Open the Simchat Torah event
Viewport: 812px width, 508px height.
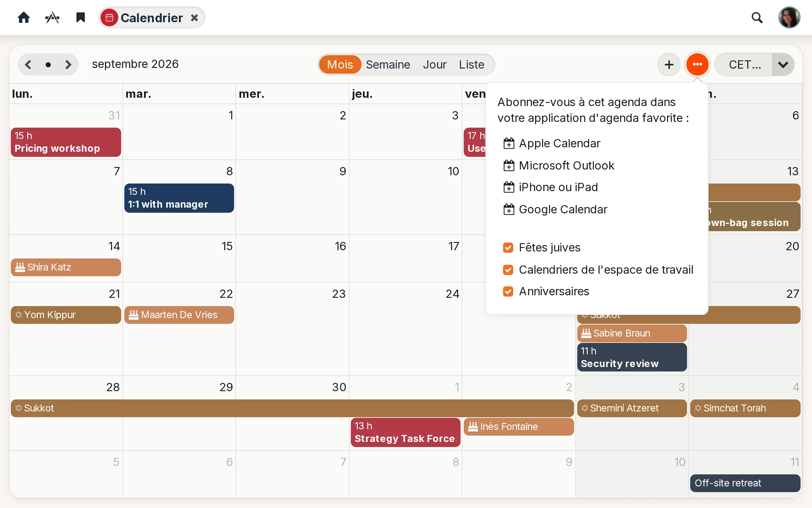click(x=745, y=408)
